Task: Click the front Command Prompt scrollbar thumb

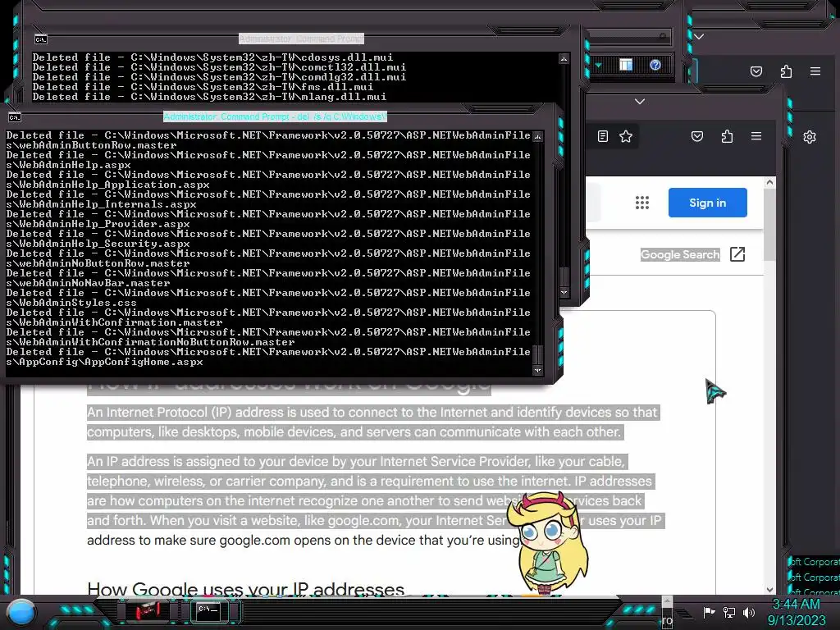Action: [x=537, y=355]
